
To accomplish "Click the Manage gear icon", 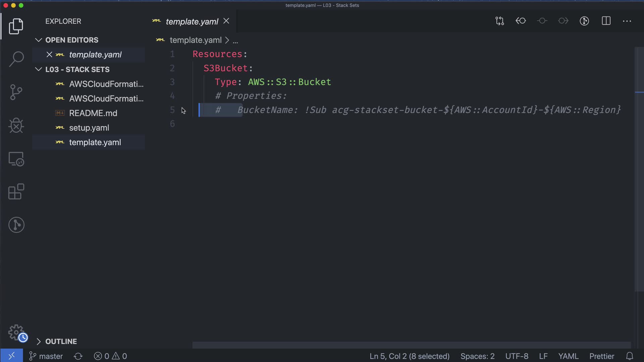I will [x=16, y=333].
